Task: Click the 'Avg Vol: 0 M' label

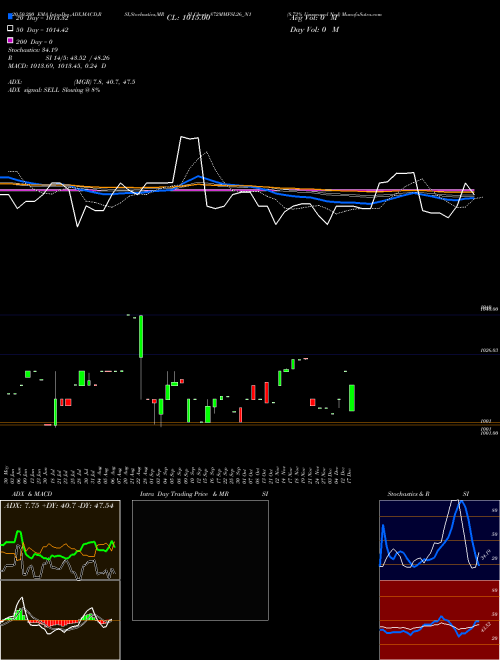Action: pyautogui.click(x=314, y=18)
